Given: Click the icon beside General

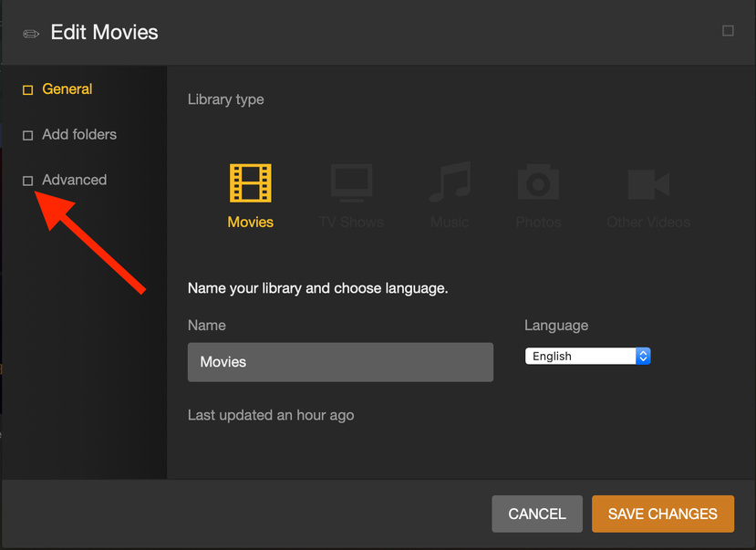Looking at the screenshot, I should (28, 90).
